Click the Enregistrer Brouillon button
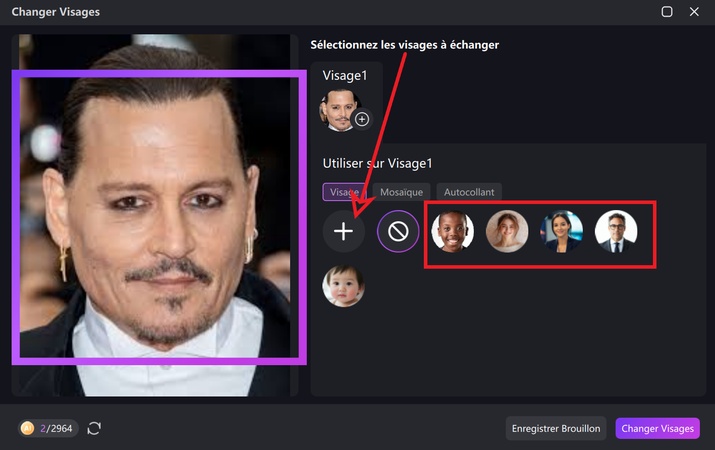The height and width of the screenshot is (450, 715). 556,429
